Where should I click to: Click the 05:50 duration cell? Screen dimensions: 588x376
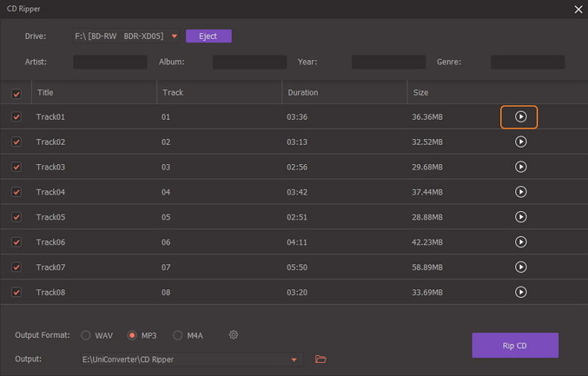point(297,267)
